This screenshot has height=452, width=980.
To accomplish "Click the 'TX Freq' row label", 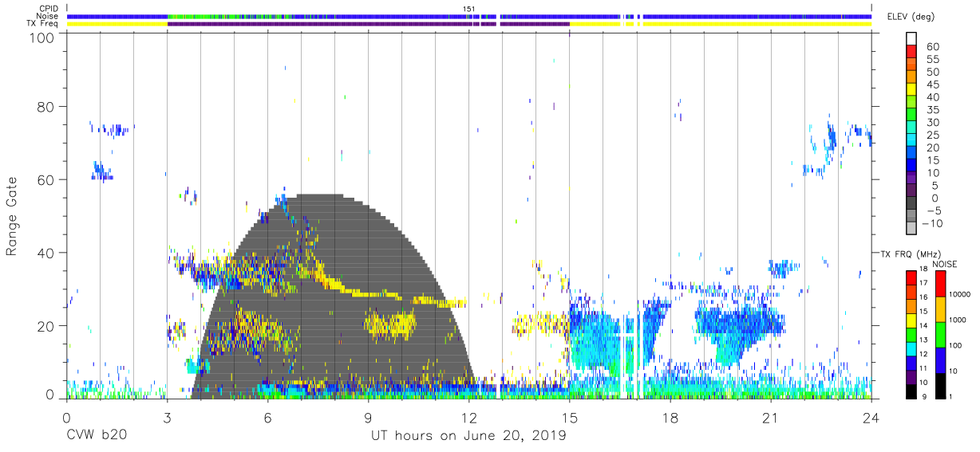I will 42,24.
